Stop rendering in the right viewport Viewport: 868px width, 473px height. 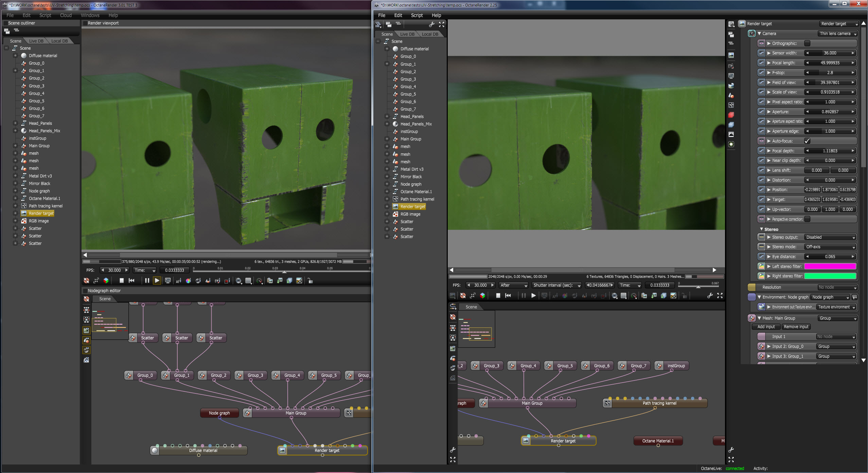click(x=498, y=296)
